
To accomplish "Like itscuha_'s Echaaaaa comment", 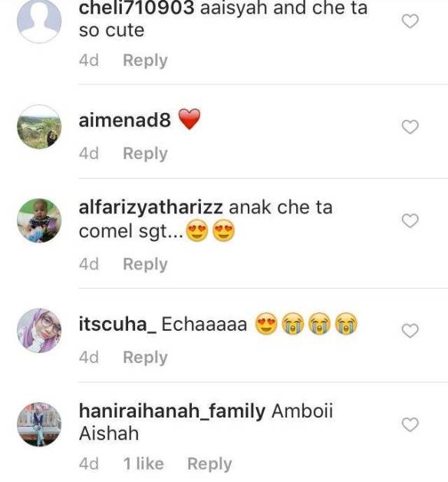I will [x=410, y=331].
